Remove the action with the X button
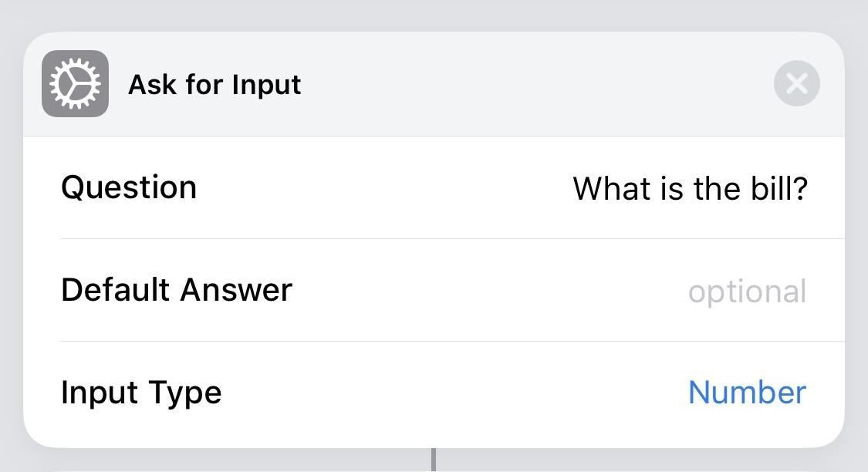Image resolution: width=868 pixels, height=472 pixels. pos(796,83)
